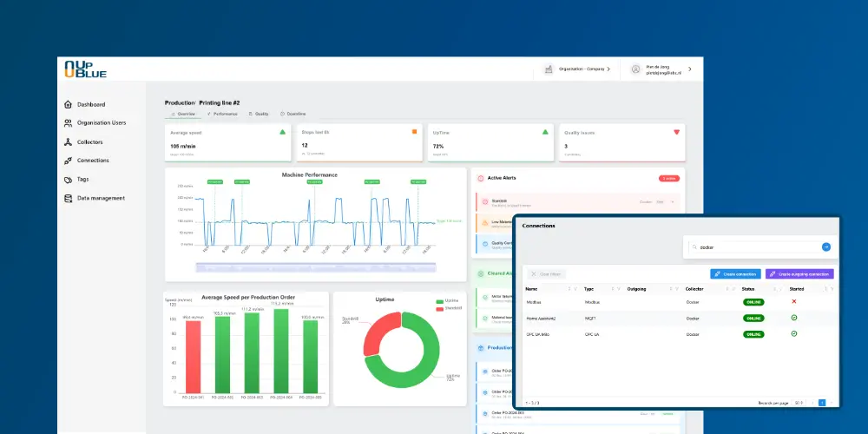Click the red X in Modbus Started column
This screenshot has width=868, height=434.
coord(794,301)
